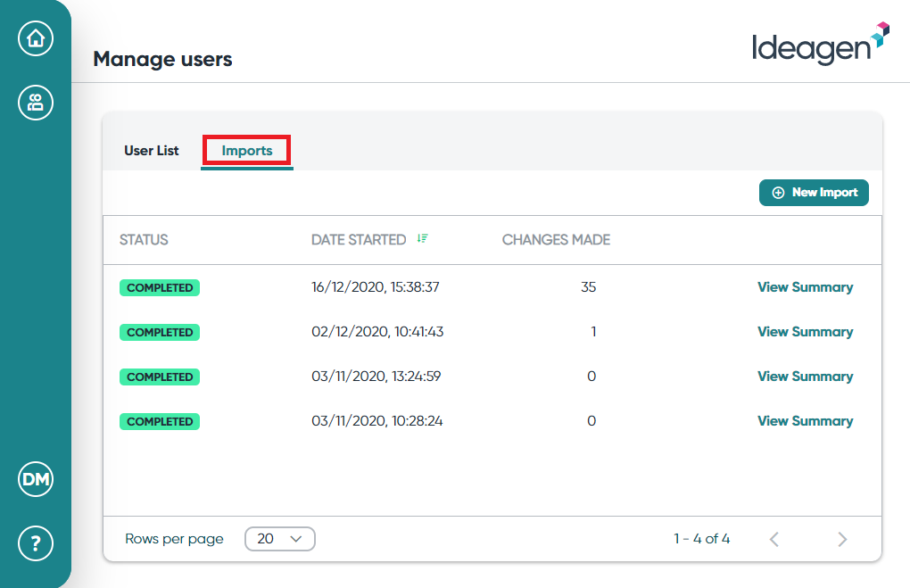Screen dimensions: 910x588
Task: Select date 16/12/2020, 15:38:37
Action: 376,287
